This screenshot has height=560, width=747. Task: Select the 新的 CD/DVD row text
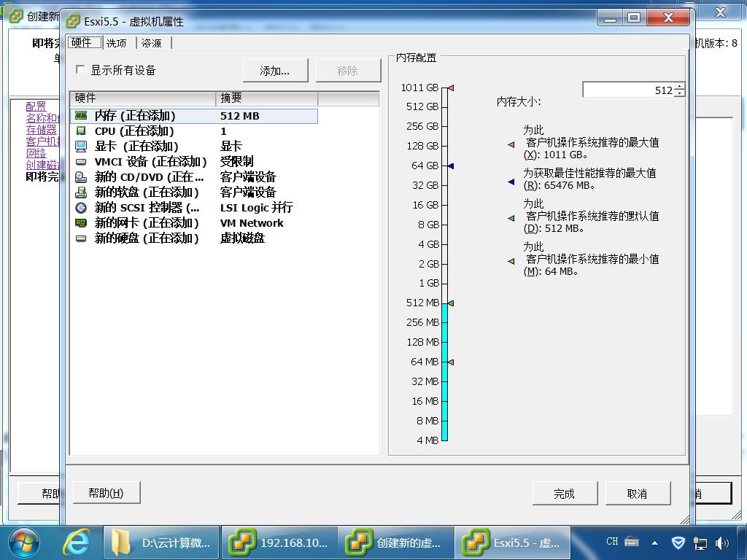[149, 176]
